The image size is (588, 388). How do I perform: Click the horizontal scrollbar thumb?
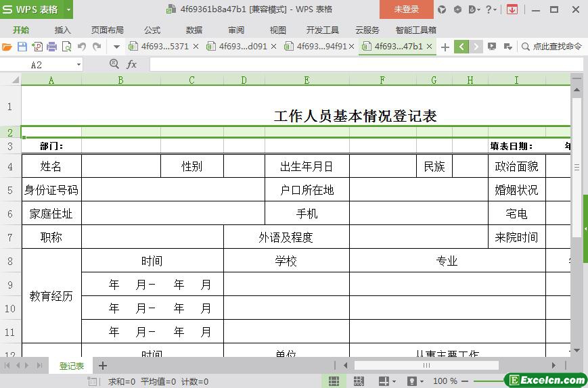coord(426,365)
